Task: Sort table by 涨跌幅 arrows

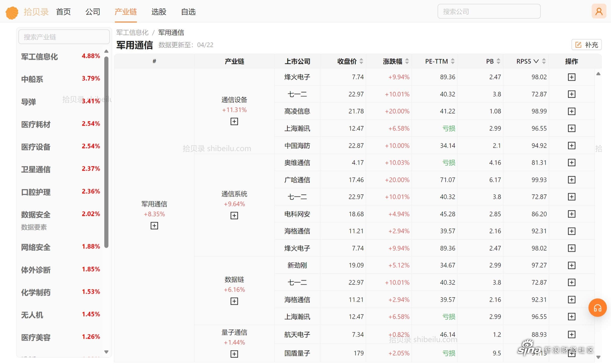Action: coord(407,61)
